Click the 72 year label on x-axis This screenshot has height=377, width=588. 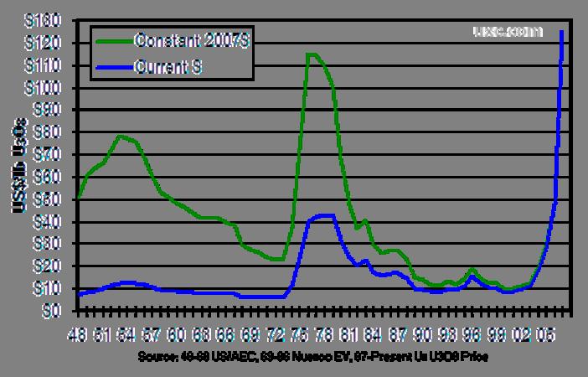click(x=275, y=335)
